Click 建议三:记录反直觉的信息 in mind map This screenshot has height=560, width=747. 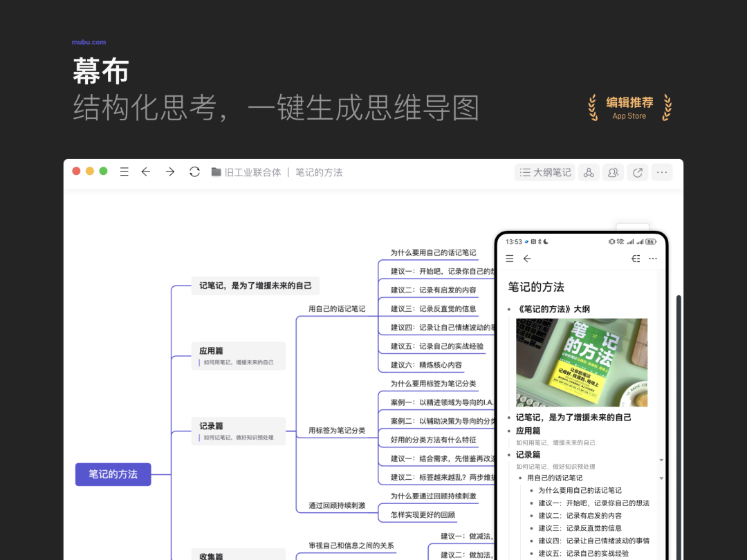click(433, 308)
